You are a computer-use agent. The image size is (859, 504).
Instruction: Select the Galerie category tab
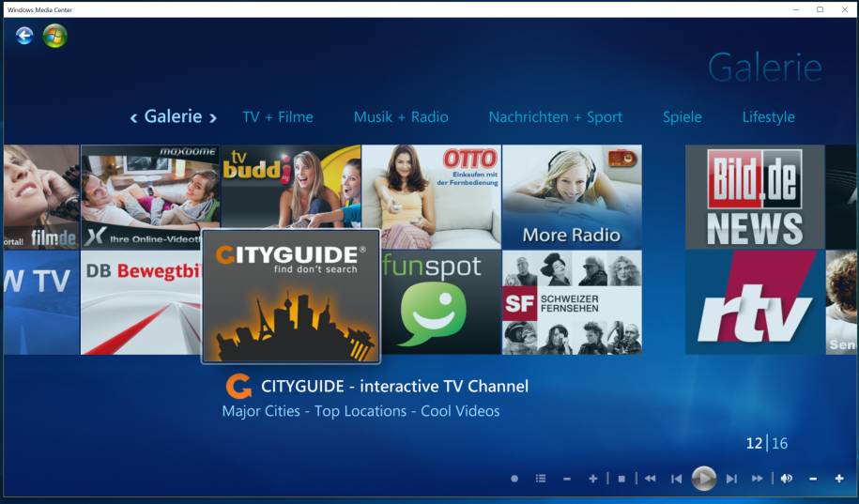173,116
